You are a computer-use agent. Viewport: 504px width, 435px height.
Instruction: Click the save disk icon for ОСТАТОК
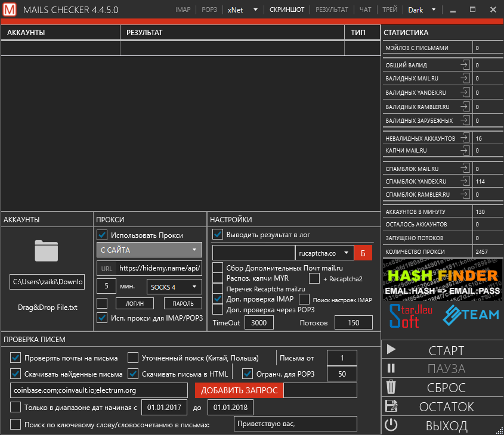pos(391,406)
